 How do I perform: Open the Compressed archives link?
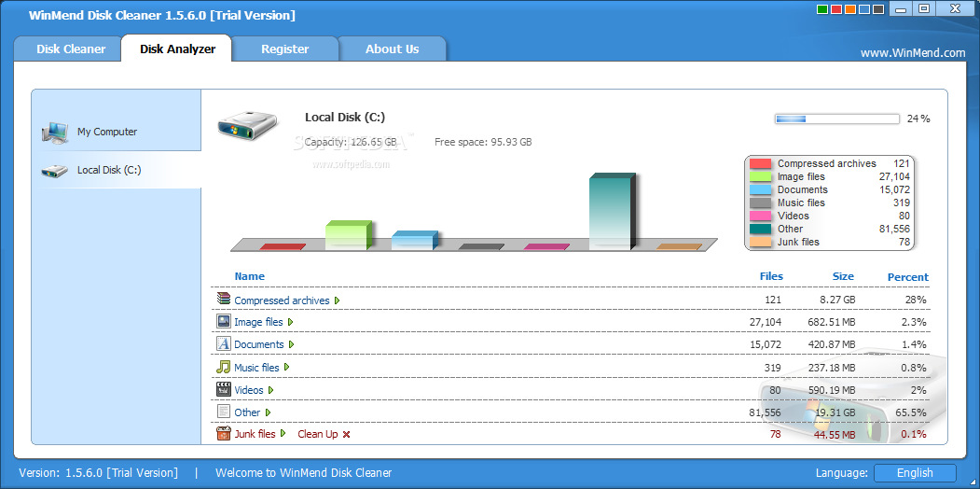(x=282, y=300)
